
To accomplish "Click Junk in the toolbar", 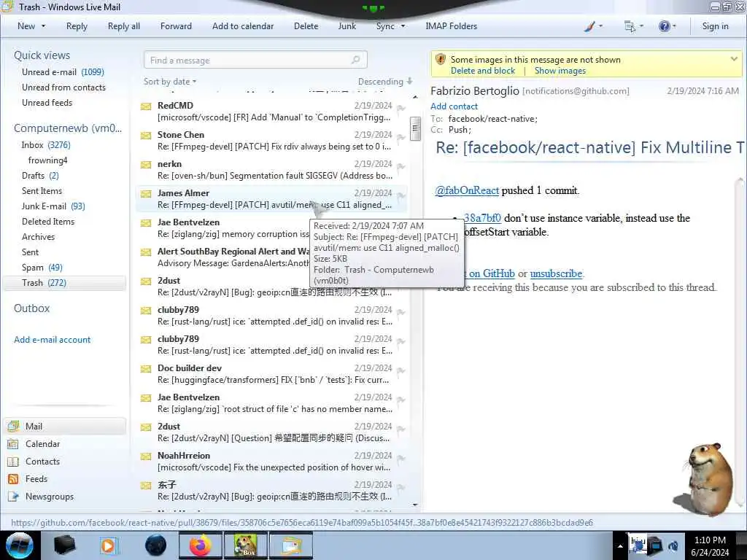I will [x=347, y=26].
